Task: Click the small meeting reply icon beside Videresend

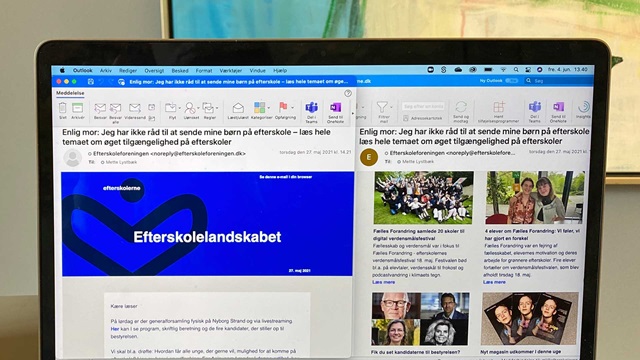Action: [x=151, y=107]
